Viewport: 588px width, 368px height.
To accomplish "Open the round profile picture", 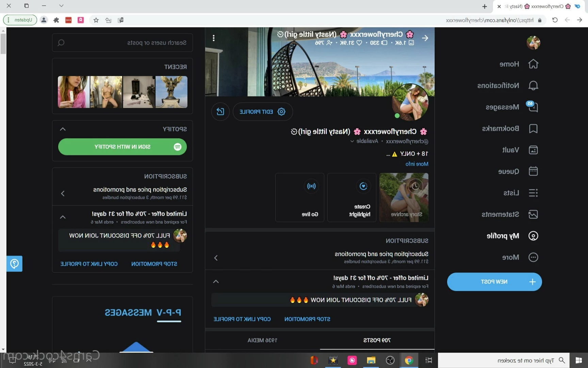I will (410, 102).
